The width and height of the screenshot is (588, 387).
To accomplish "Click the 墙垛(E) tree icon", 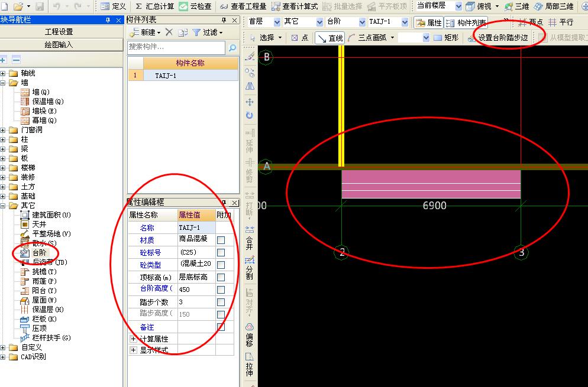I will coord(25,111).
